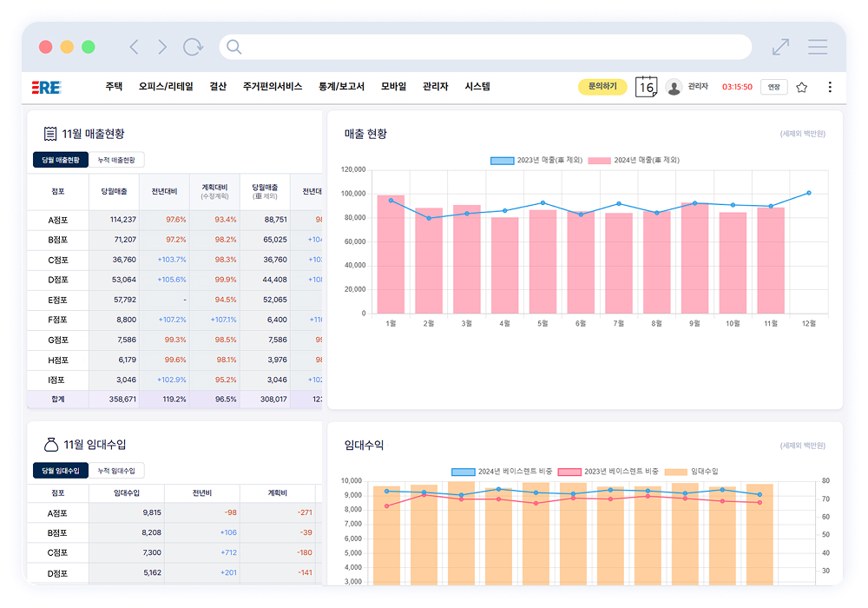Click the 당월매출 column header
The image size is (868, 608).
point(114,192)
